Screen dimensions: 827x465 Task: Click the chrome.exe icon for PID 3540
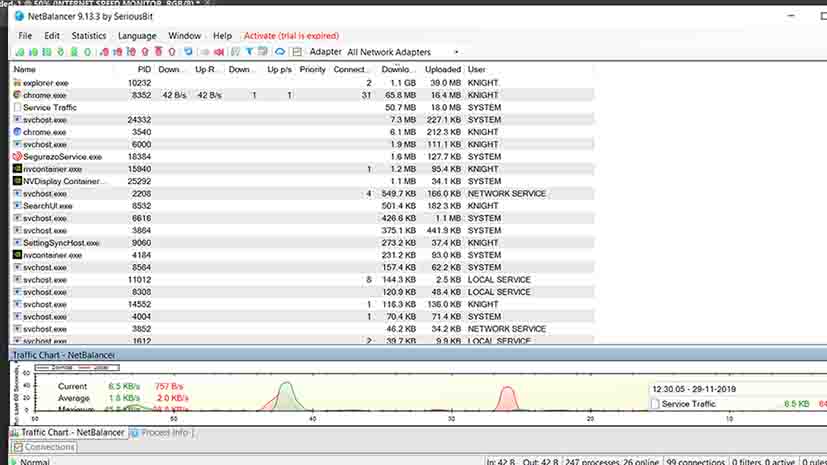click(17, 132)
